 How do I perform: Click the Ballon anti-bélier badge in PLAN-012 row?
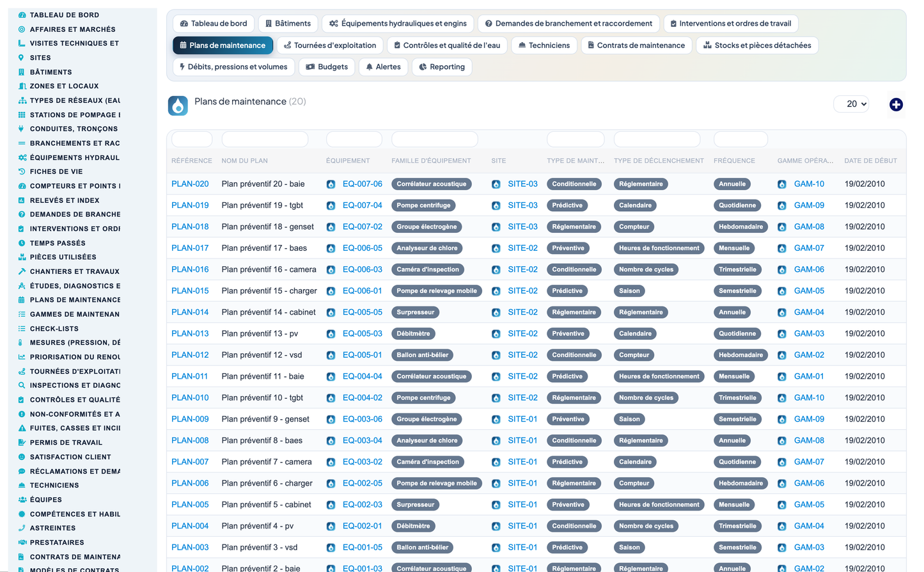coord(423,355)
